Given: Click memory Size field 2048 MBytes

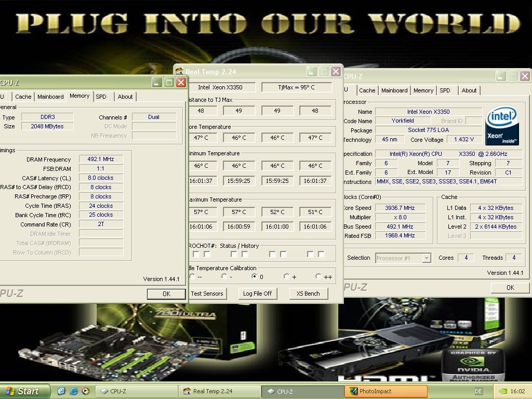Looking at the screenshot, I should pos(47,126).
